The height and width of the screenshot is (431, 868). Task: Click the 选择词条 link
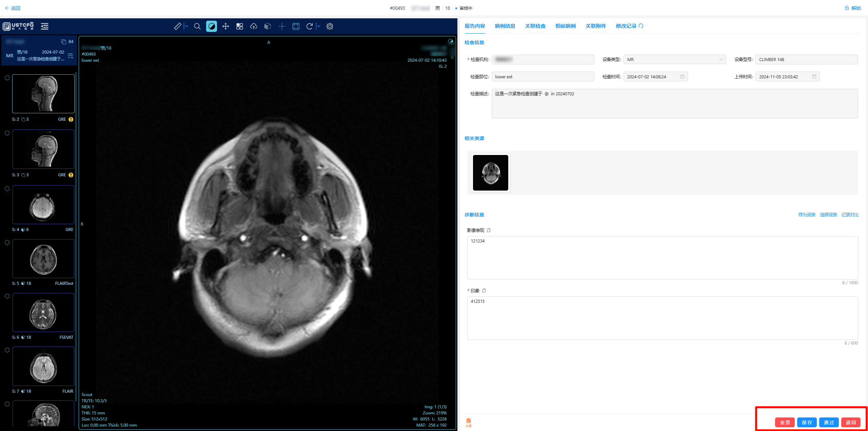[x=828, y=215]
